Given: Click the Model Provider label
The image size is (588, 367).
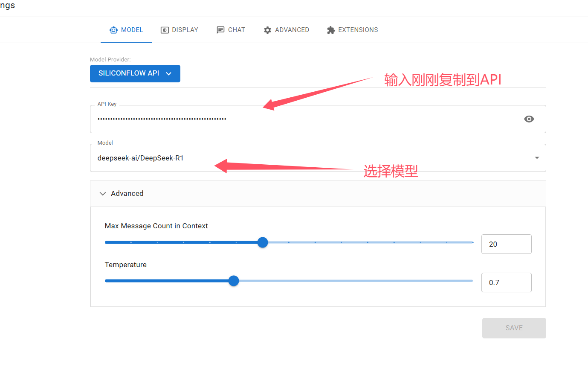Looking at the screenshot, I should pyautogui.click(x=110, y=60).
